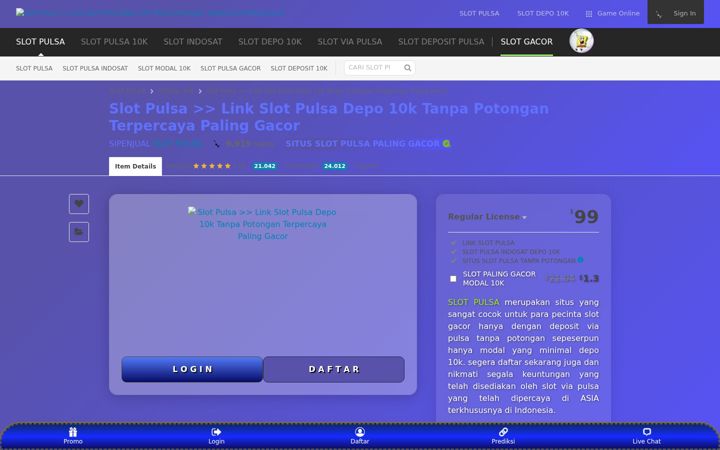Click the five-star rating
720x450 pixels.
pyautogui.click(x=212, y=166)
